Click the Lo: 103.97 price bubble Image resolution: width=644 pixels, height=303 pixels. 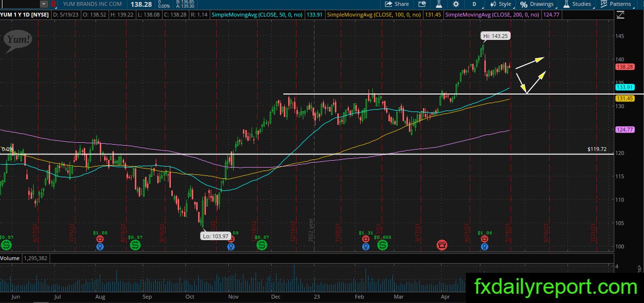click(215, 236)
